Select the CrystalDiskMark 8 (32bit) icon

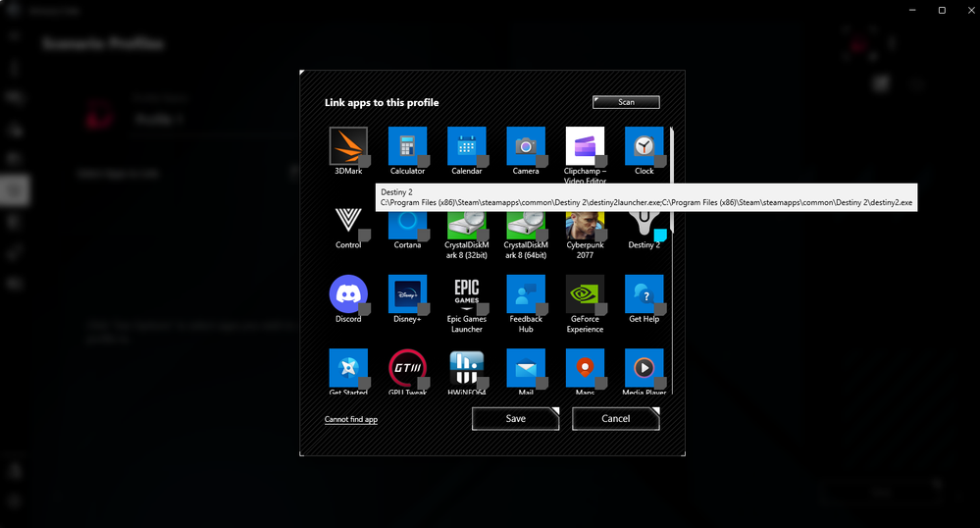click(466, 225)
